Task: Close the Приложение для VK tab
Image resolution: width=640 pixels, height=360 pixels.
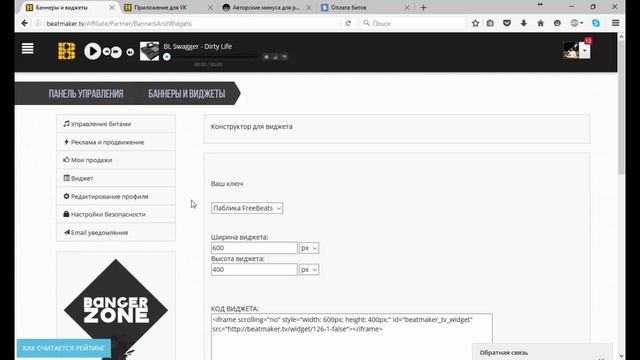Action: pyautogui.click(x=210, y=7)
